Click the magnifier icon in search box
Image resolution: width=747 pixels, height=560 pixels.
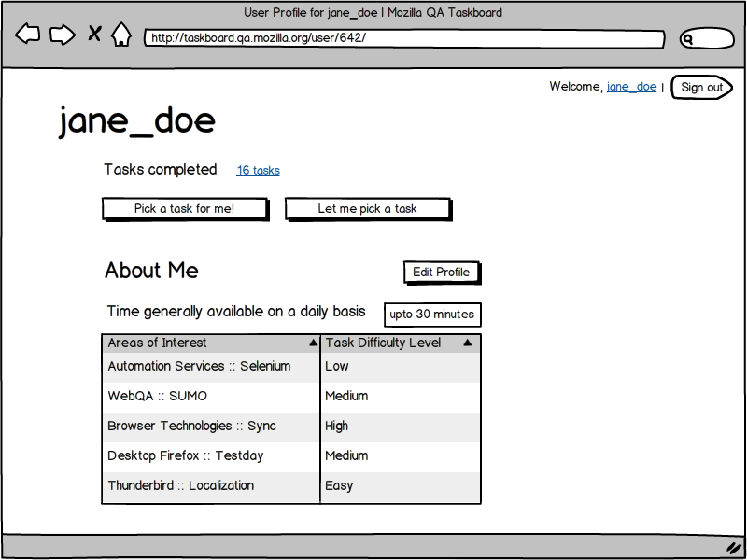[687, 39]
